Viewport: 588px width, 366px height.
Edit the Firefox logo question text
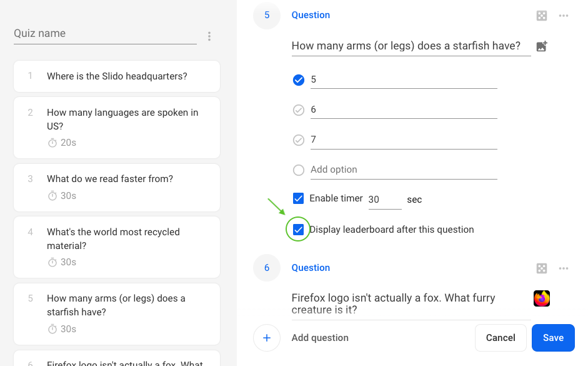click(x=411, y=304)
